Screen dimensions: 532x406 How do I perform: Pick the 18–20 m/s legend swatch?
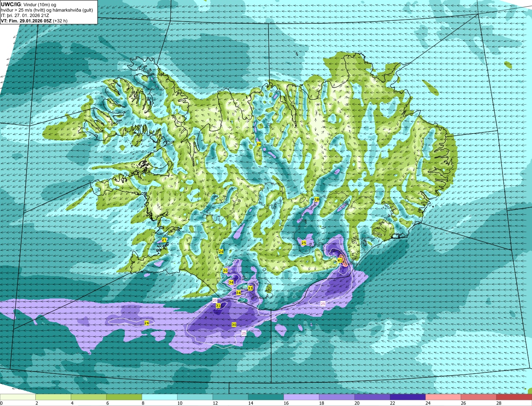(x=337, y=397)
